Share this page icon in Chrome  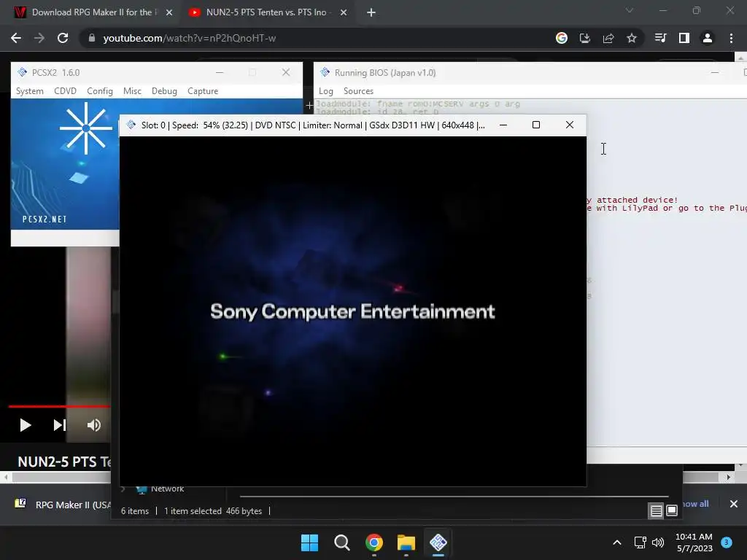coord(608,38)
